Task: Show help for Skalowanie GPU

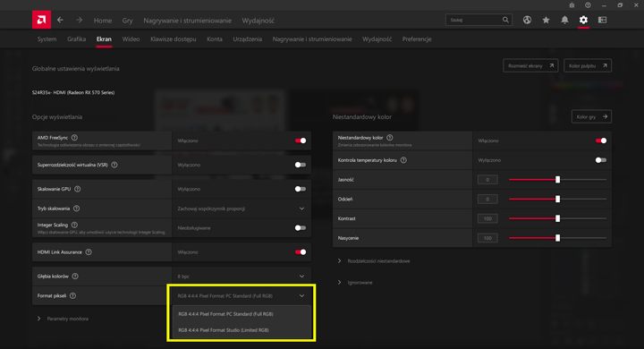Action: click(77, 189)
